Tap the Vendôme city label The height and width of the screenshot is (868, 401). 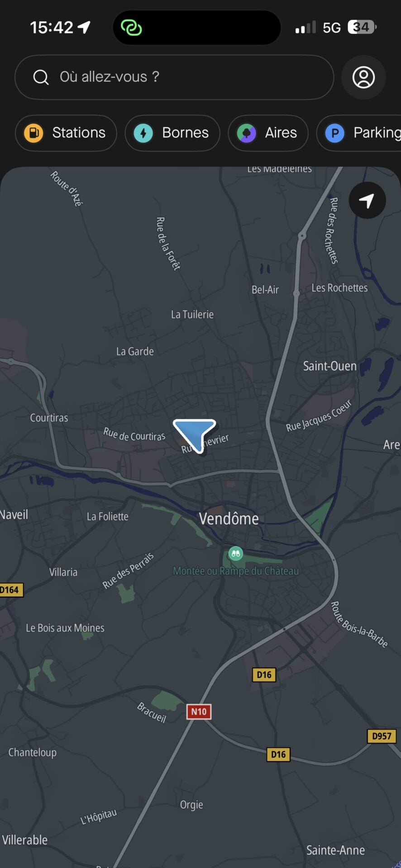[229, 519]
